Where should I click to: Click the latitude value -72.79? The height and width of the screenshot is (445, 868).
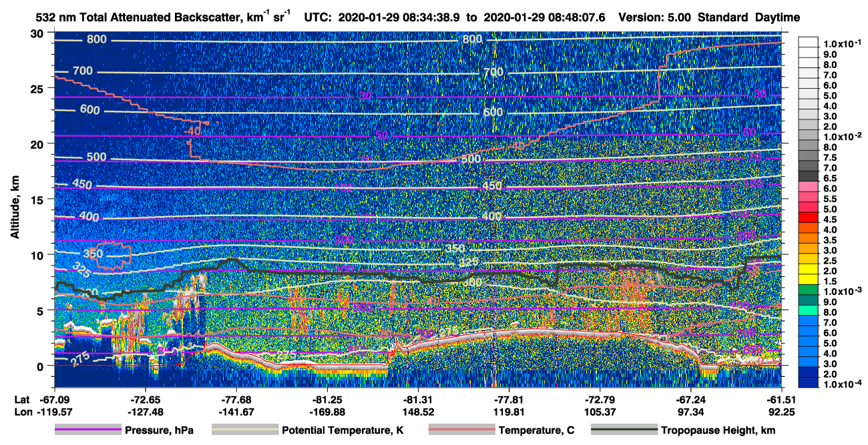pos(600,400)
